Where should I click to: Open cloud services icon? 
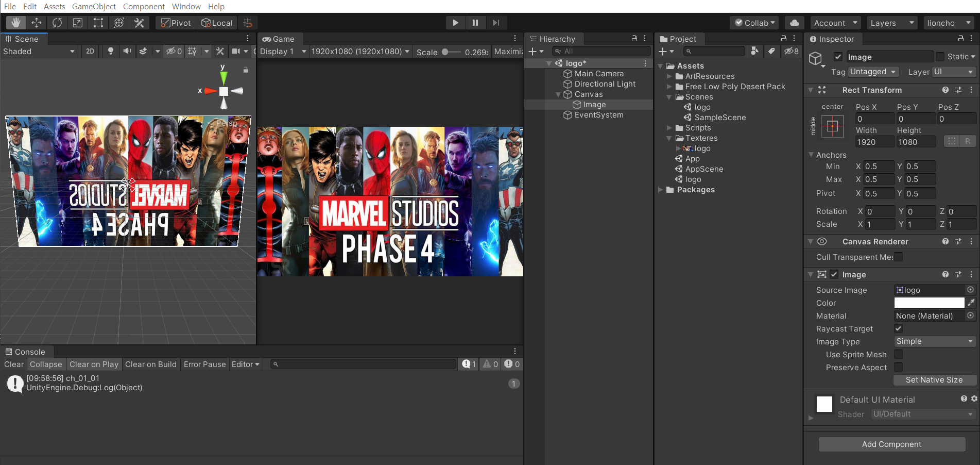[x=795, y=23]
